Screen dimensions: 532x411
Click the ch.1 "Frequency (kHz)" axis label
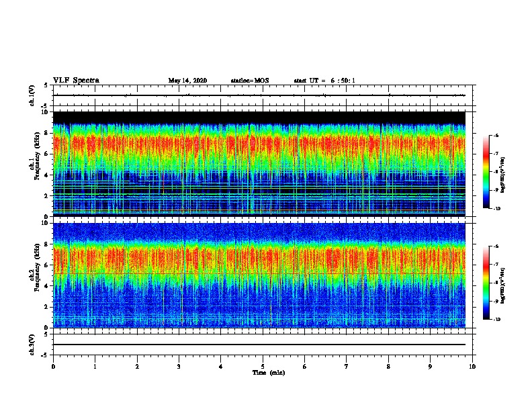click(x=37, y=156)
